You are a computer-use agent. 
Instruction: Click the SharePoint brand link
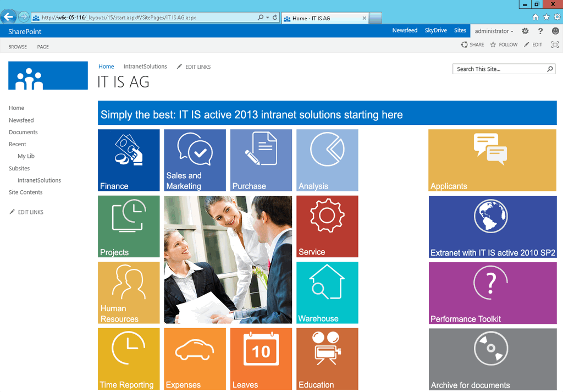tap(25, 31)
